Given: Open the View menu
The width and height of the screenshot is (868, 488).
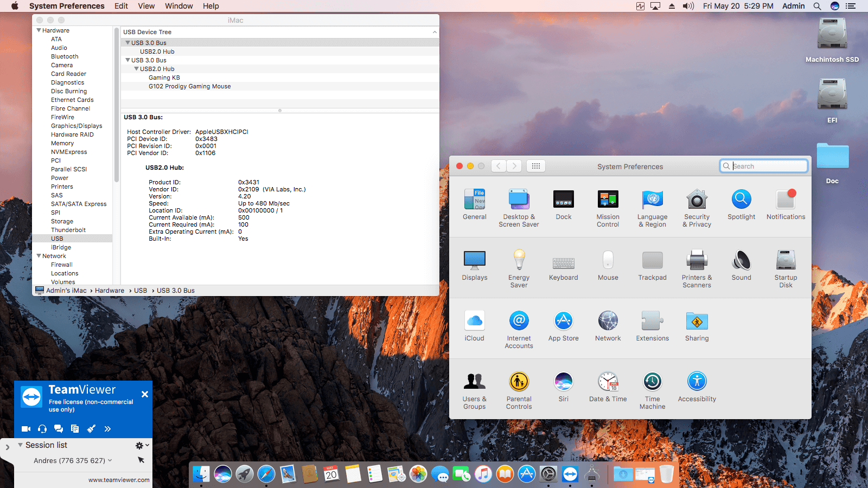Looking at the screenshot, I should (146, 6).
